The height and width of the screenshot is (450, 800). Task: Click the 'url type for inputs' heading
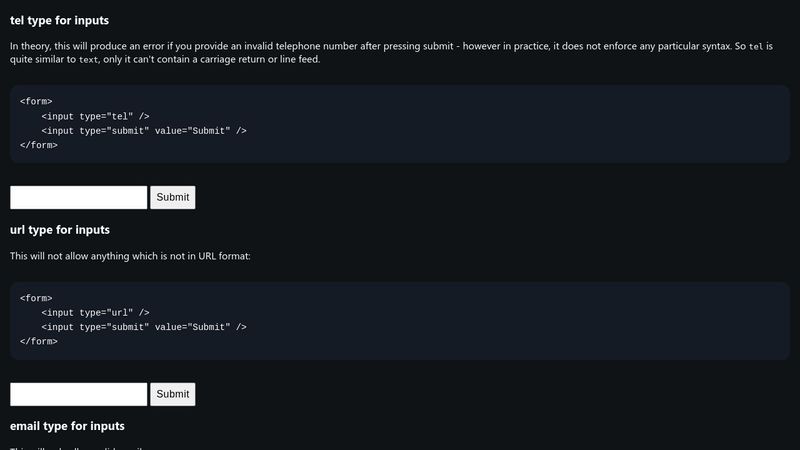coord(60,230)
